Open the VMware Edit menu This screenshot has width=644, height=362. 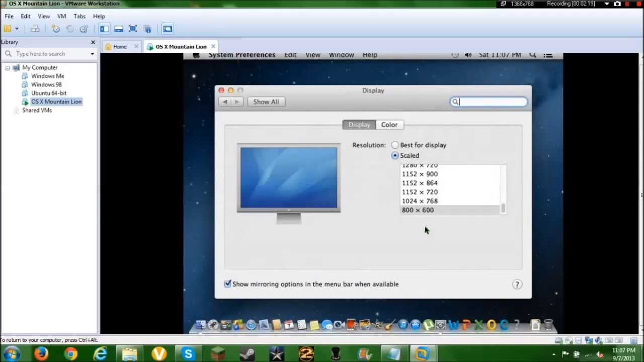pos(26,16)
